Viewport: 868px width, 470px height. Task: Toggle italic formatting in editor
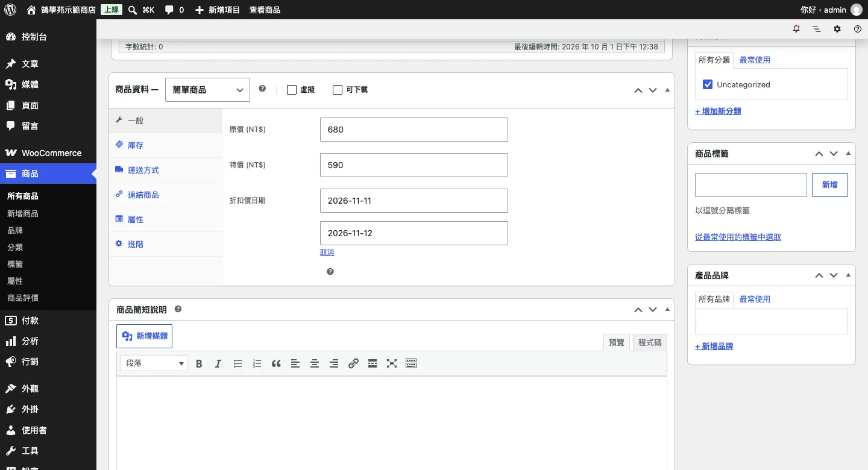click(x=218, y=363)
